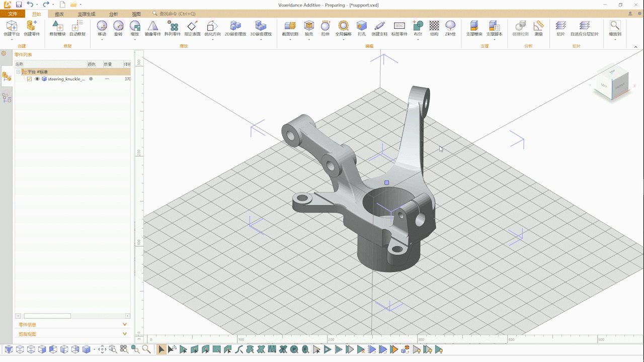
Task: Open the 文件 file menu
Action: pyautogui.click(x=13, y=14)
